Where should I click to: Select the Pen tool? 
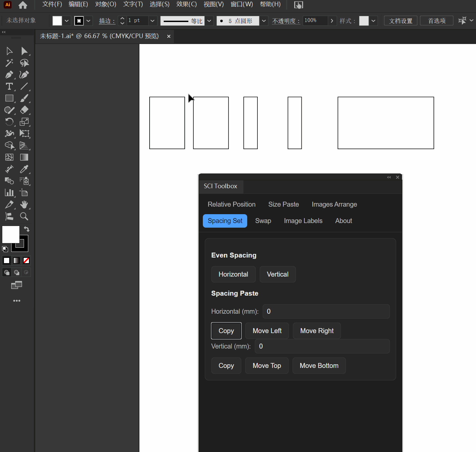pyautogui.click(x=9, y=75)
